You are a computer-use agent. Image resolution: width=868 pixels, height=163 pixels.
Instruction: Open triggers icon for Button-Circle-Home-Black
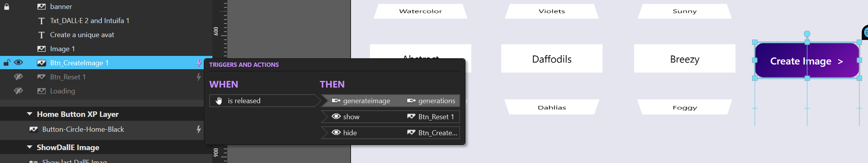point(199,129)
